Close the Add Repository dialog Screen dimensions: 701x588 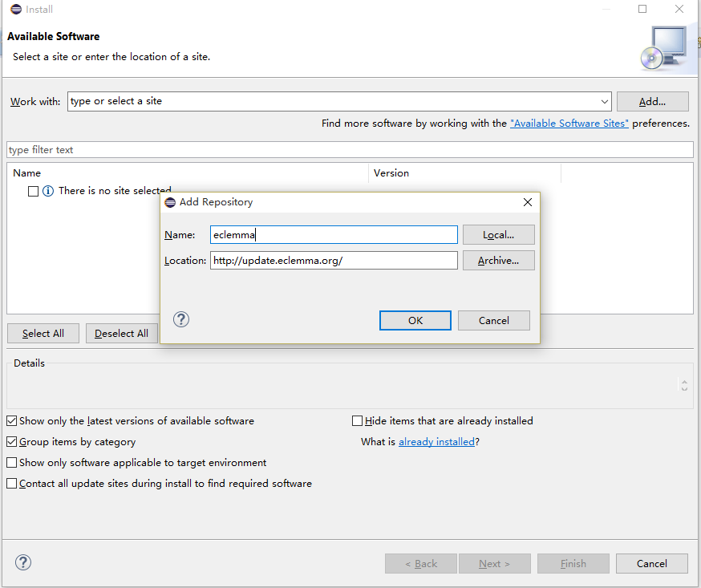(528, 202)
